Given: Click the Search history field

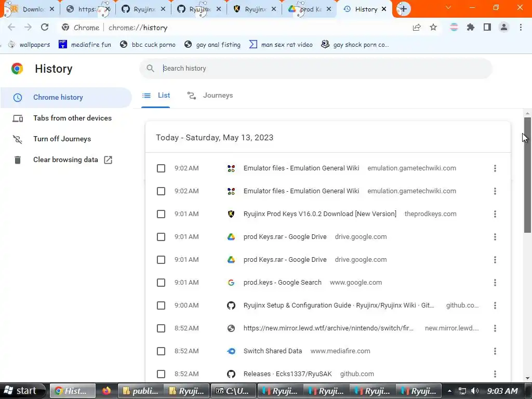Looking at the screenshot, I should (x=316, y=69).
